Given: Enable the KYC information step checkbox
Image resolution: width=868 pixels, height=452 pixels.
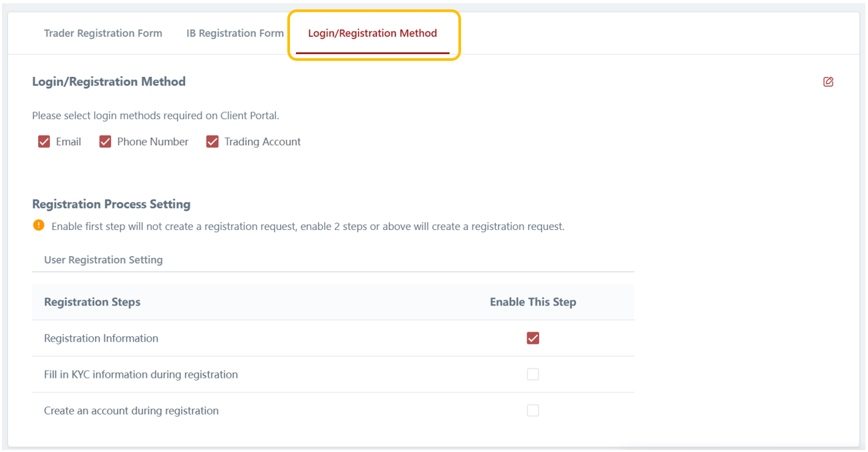Looking at the screenshot, I should click(x=533, y=374).
